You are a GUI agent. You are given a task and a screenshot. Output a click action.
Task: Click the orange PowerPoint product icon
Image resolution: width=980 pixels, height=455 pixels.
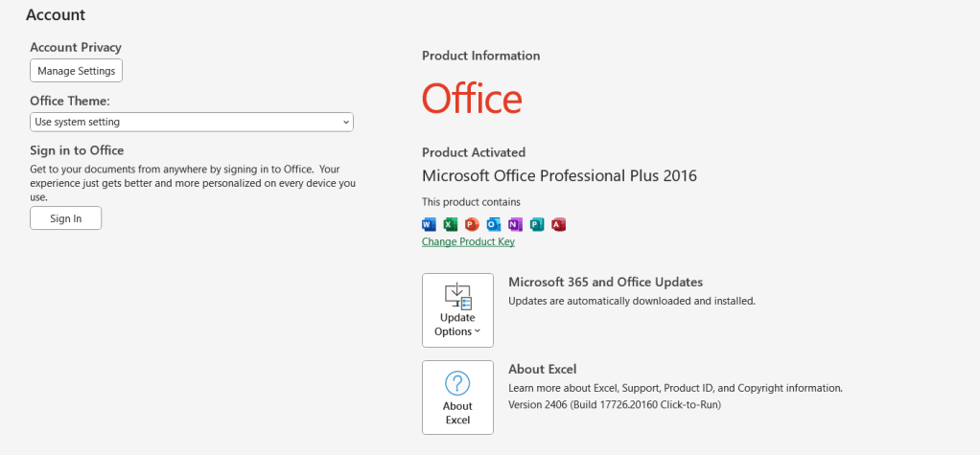click(472, 224)
